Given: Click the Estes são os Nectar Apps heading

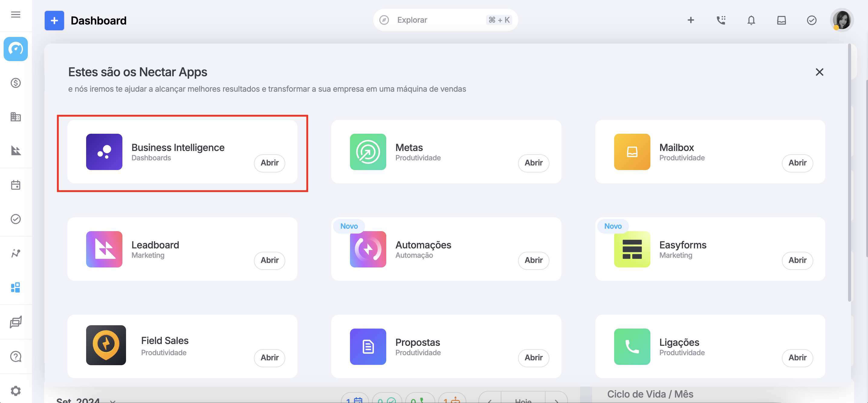Looking at the screenshot, I should [138, 72].
